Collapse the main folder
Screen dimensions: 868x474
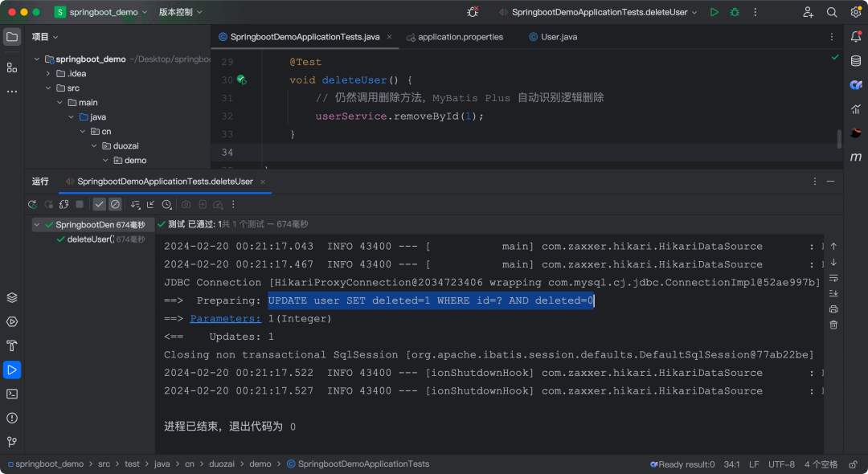[x=59, y=102]
